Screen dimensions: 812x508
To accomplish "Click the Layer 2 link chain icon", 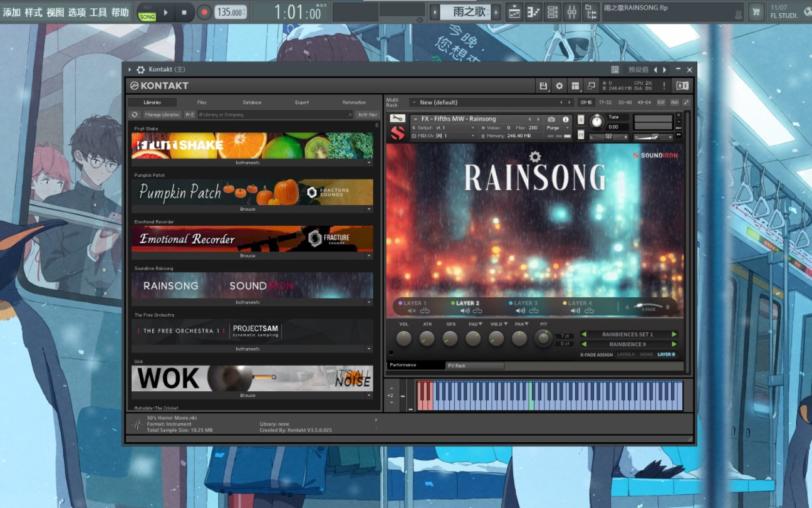I will pos(477,310).
